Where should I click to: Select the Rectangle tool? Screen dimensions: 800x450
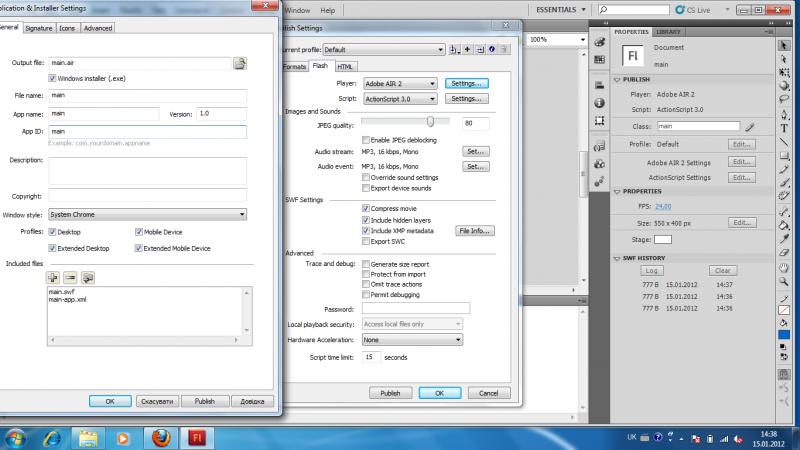point(784,156)
